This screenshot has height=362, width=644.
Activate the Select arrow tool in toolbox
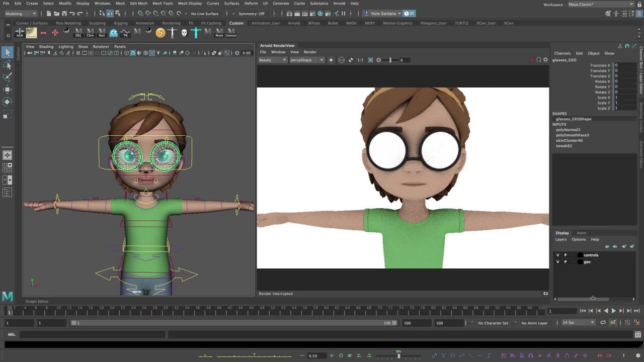8,52
